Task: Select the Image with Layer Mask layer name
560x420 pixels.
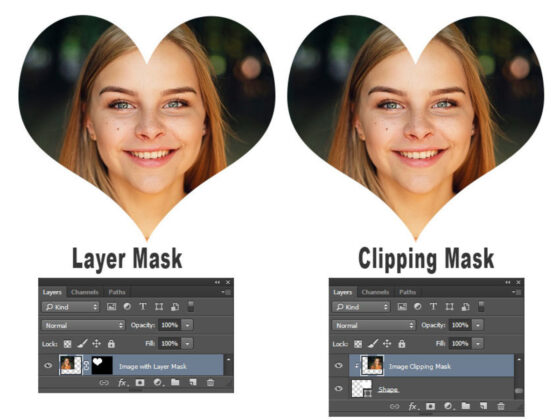Action: point(153,366)
